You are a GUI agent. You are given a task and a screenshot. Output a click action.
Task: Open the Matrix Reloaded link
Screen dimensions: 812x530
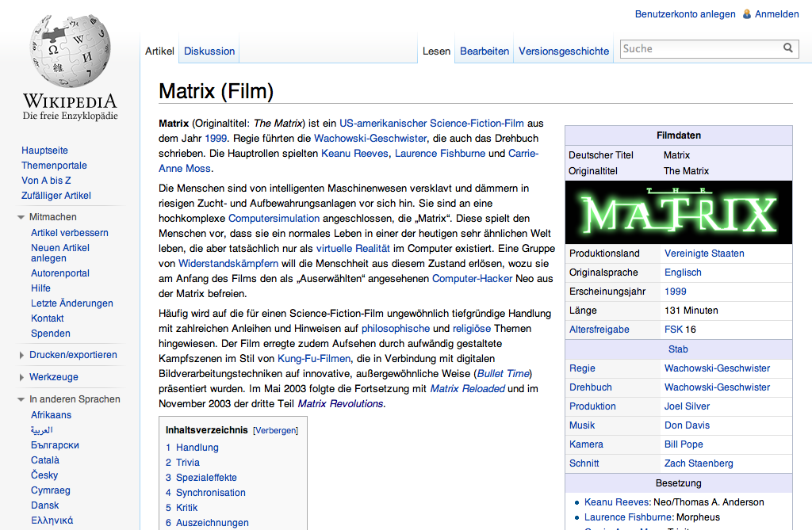click(x=468, y=389)
